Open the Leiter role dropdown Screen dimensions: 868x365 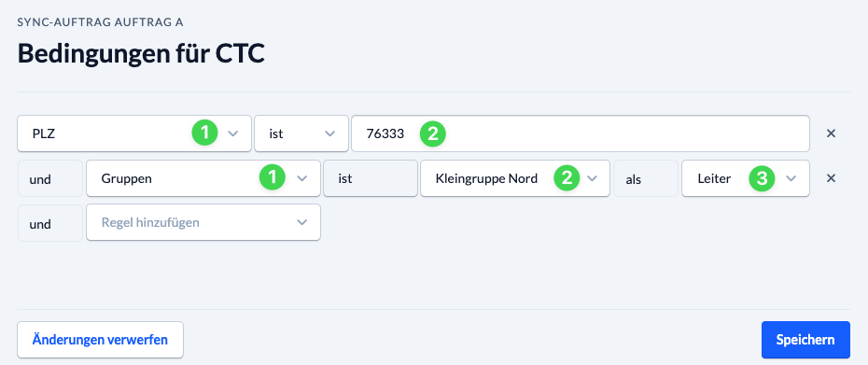click(x=745, y=178)
